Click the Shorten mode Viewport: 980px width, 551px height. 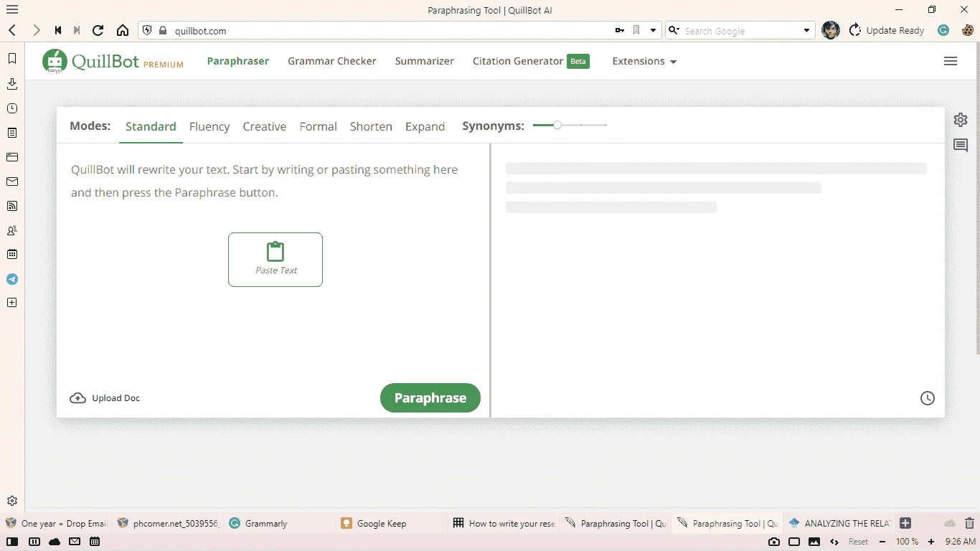[x=371, y=126]
